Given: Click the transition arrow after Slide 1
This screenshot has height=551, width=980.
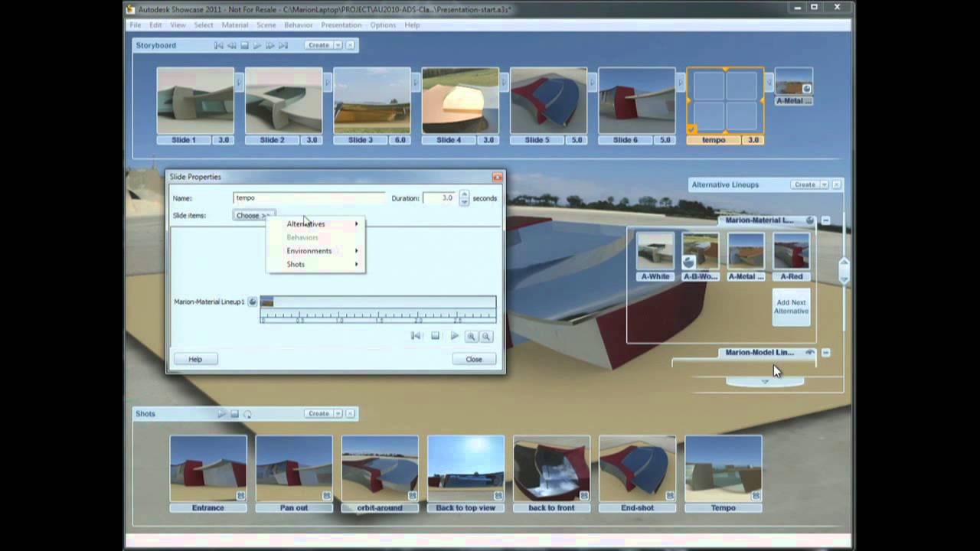Looking at the screenshot, I should pyautogui.click(x=239, y=82).
